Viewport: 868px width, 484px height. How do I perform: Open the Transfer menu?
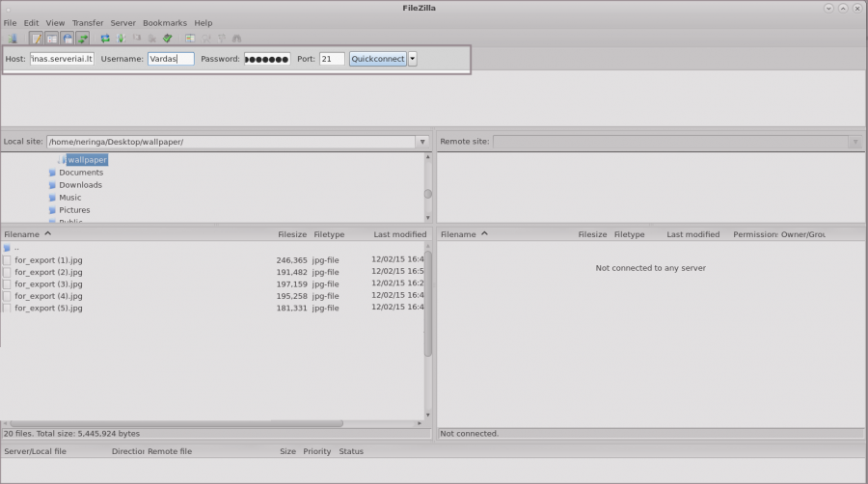88,23
